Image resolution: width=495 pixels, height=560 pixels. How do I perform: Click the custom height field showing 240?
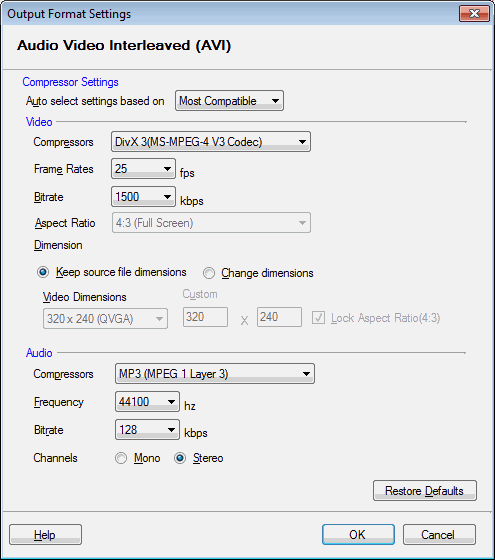point(279,317)
